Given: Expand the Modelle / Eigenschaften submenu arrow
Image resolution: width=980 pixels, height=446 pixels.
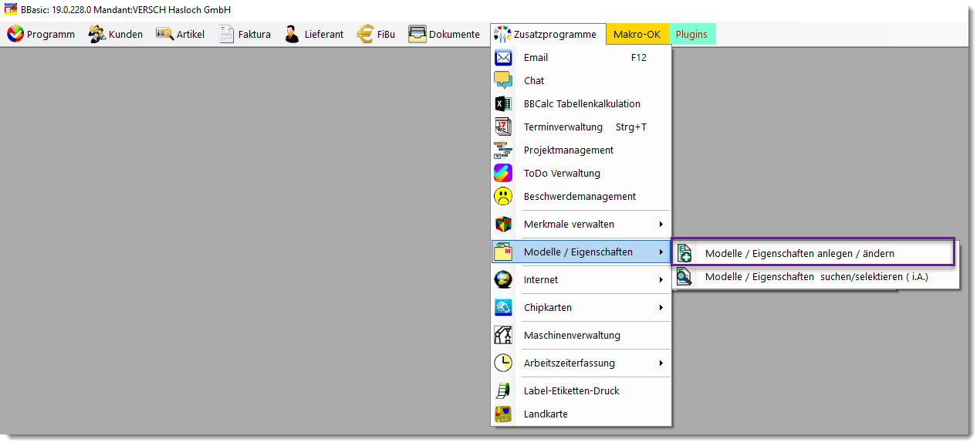Looking at the screenshot, I should [x=661, y=252].
